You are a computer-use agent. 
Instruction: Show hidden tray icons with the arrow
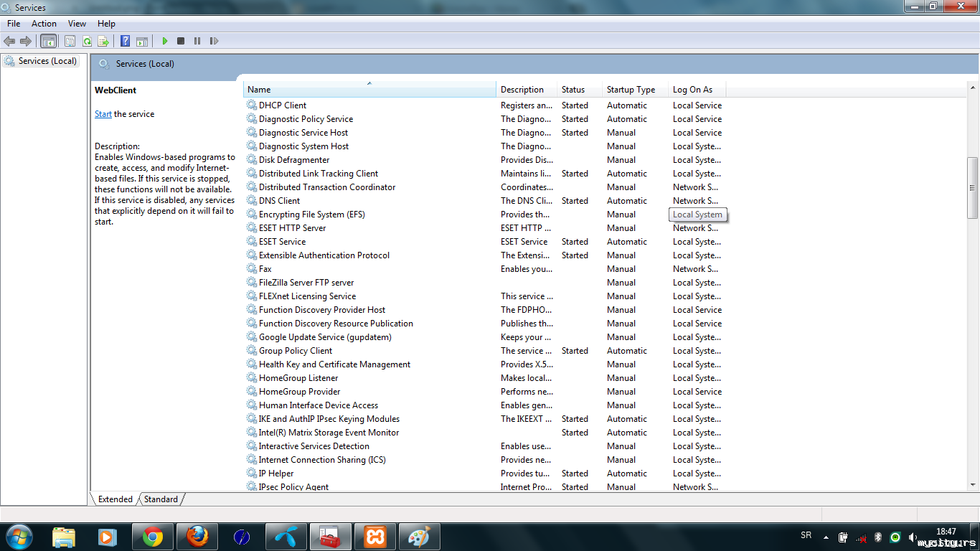click(826, 537)
